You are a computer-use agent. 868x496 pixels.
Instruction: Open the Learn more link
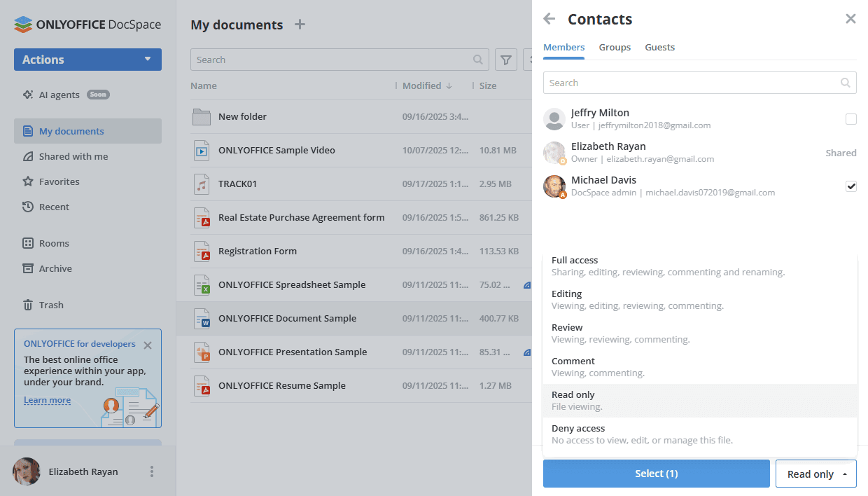46,400
